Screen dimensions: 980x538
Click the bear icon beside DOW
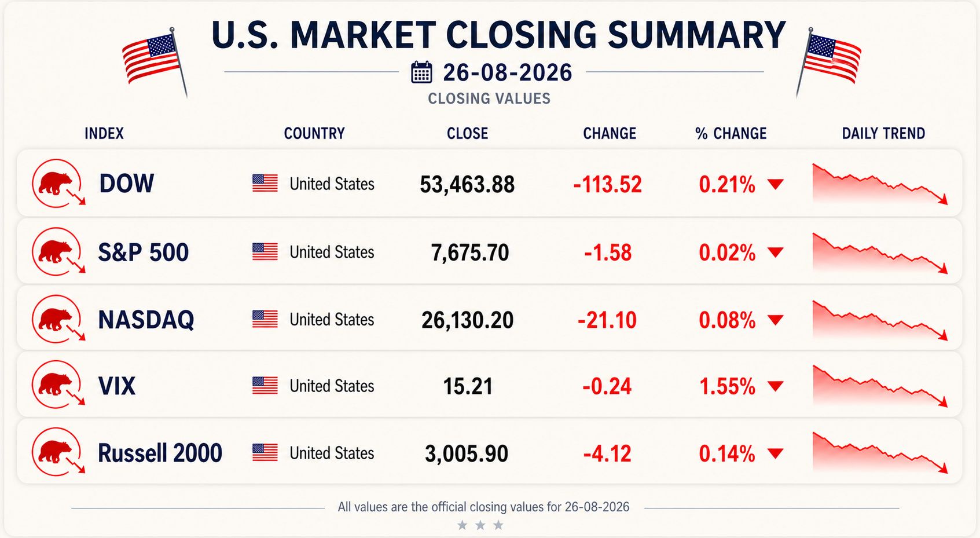coord(58,183)
